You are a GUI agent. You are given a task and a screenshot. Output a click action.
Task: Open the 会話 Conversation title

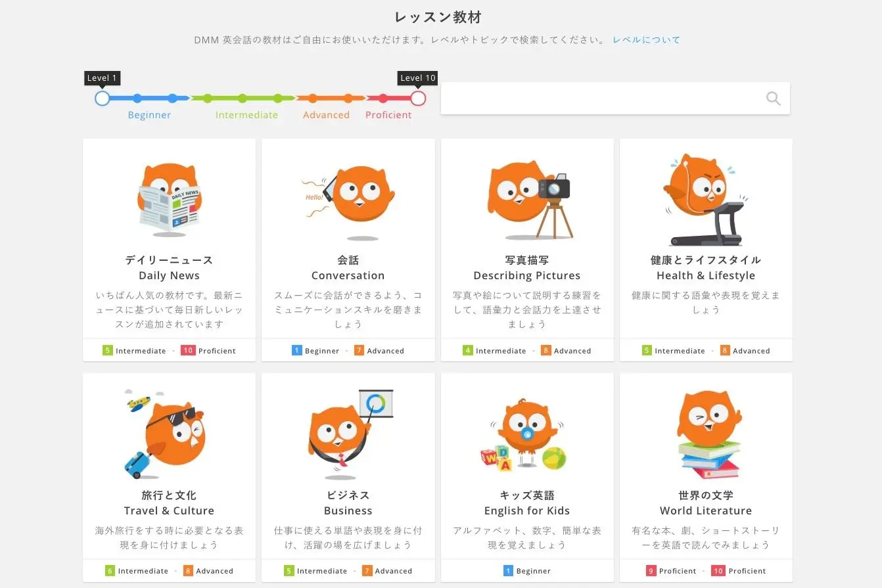(x=348, y=268)
